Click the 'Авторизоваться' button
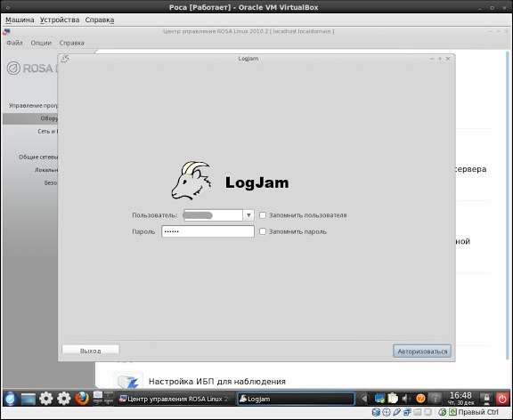This screenshot has width=513, height=420. pyautogui.click(x=422, y=351)
